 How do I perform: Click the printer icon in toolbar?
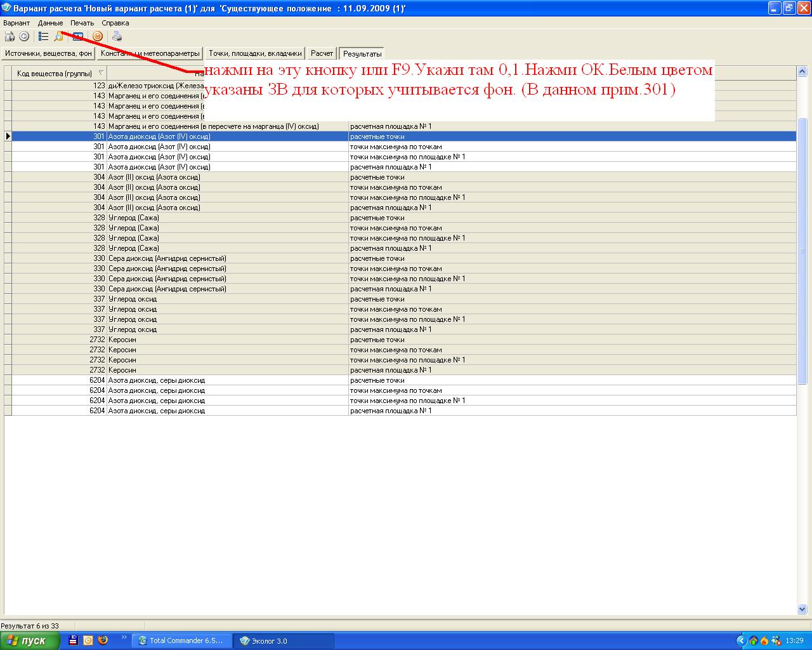[x=117, y=37]
